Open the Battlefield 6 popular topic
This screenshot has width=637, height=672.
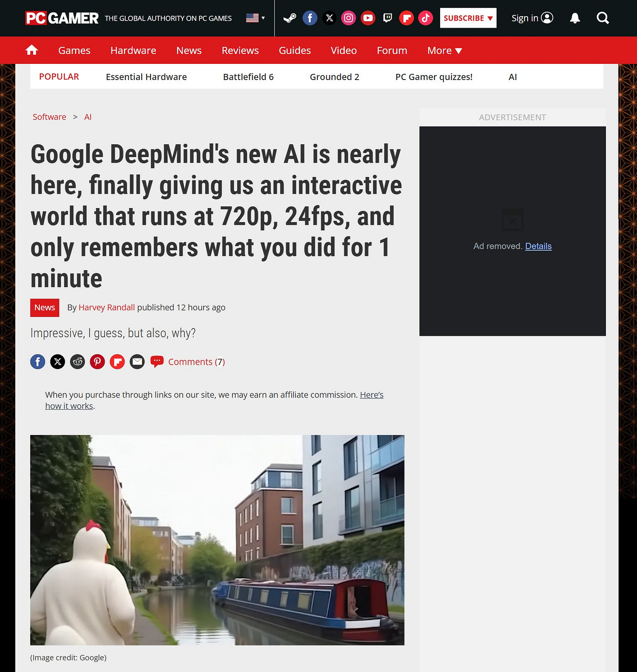click(x=248, y=77)
